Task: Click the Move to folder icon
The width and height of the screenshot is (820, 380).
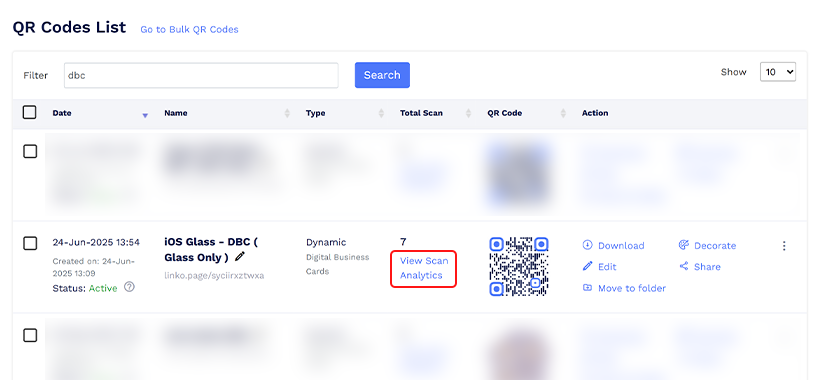Action: tap(587, 287)
